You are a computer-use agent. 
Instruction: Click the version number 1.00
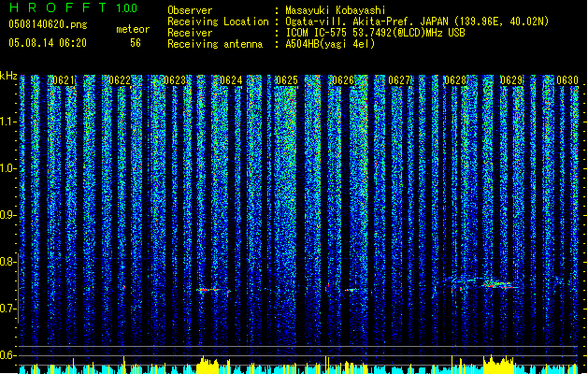pos(127,7)
